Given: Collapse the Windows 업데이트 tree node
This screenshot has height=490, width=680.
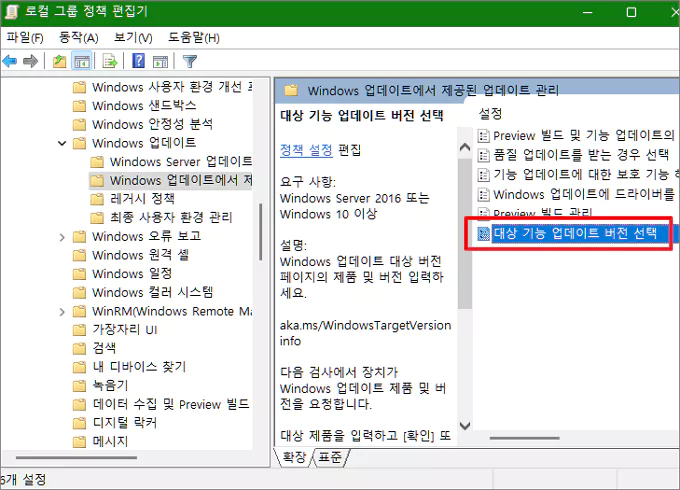Looking at the screenshot, I should pyautogui.click(x=62, y=143).
